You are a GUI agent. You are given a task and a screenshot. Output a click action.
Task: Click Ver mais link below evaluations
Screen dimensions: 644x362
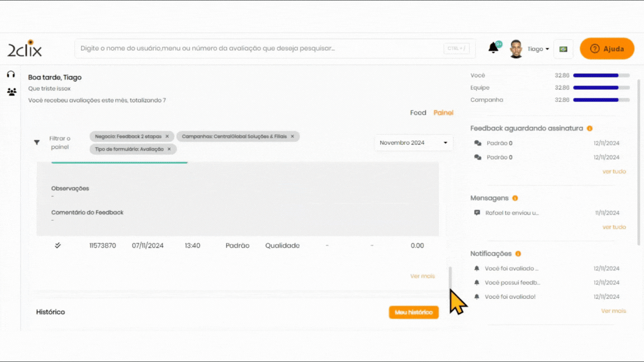click(422, 276)
